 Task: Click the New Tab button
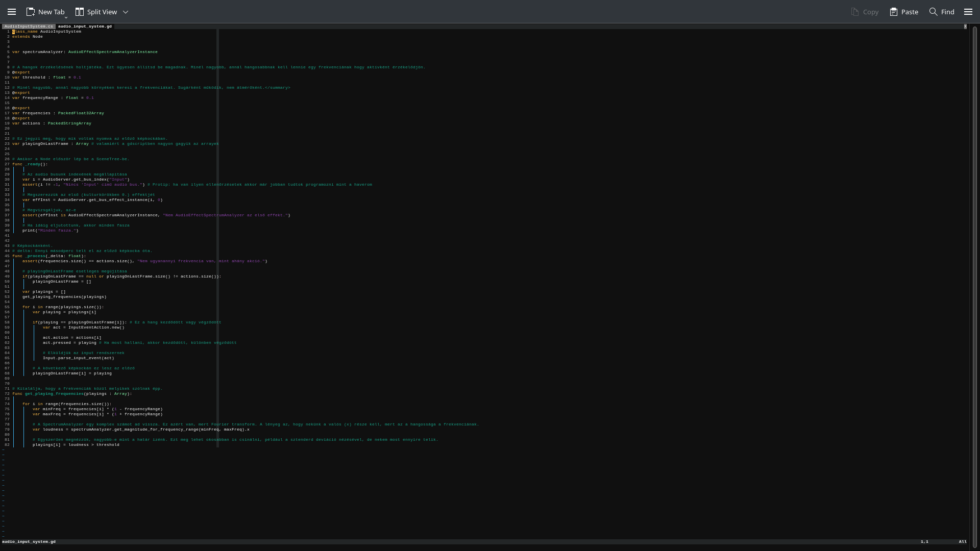(x=45, y=12)
